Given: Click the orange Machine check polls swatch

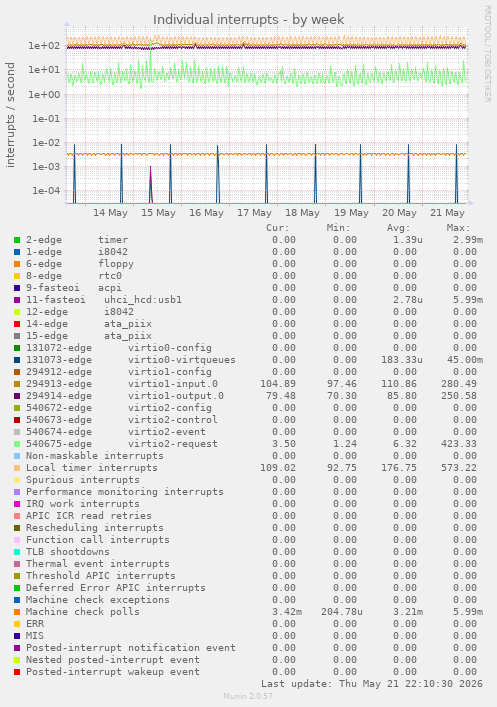Looking at the screenshot, I should tap(17, 612).
